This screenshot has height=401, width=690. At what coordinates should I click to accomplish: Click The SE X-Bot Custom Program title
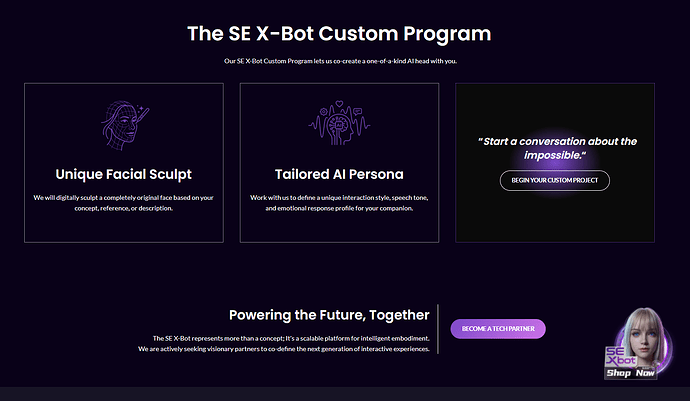[x=339, y=34]
